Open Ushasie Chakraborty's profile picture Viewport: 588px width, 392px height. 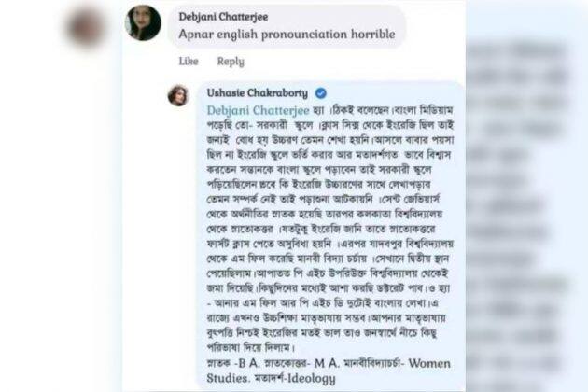pos(178,95)
